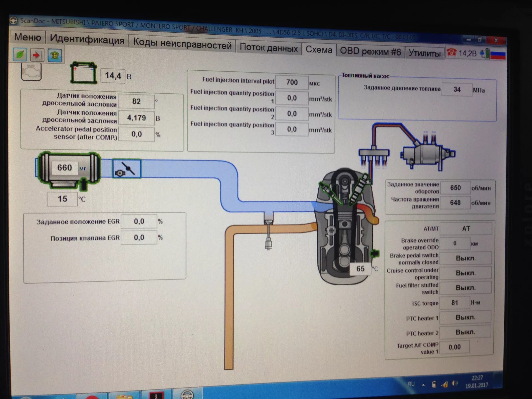Click the engine speed 648 value field
Image resolution: width=532 pixels, height=399 pixels.
tap(455, 203)
